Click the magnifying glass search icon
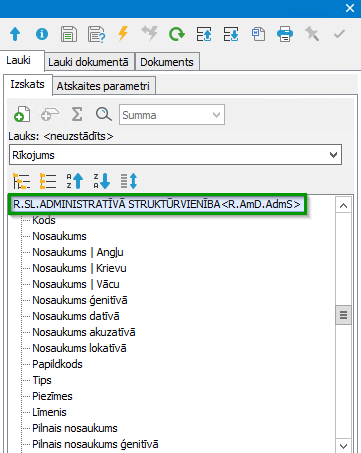This screenshot has height=453, width=361. click(x=104, y=114)
